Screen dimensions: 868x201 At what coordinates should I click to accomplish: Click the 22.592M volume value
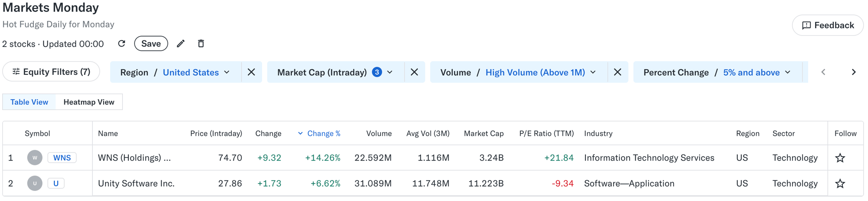coord(373,158)
